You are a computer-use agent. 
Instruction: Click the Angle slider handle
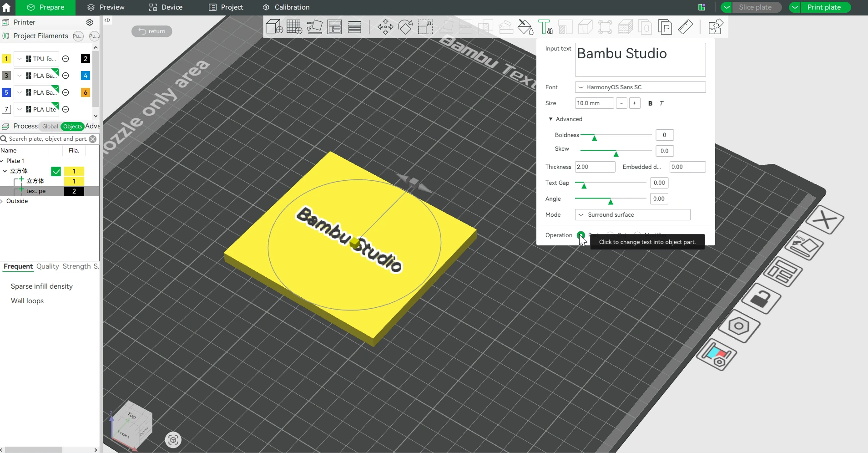[611, 201]
